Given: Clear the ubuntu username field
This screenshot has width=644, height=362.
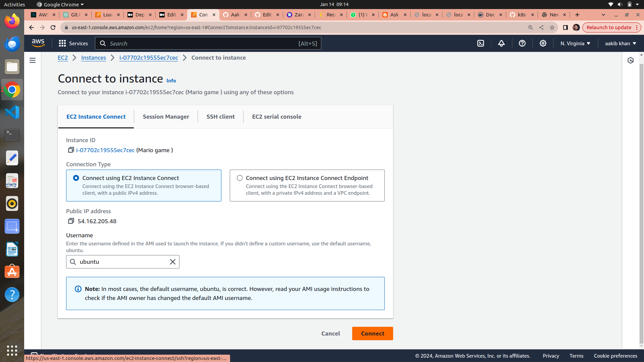Looking at the screenshot, I should (x=173, y=262).
